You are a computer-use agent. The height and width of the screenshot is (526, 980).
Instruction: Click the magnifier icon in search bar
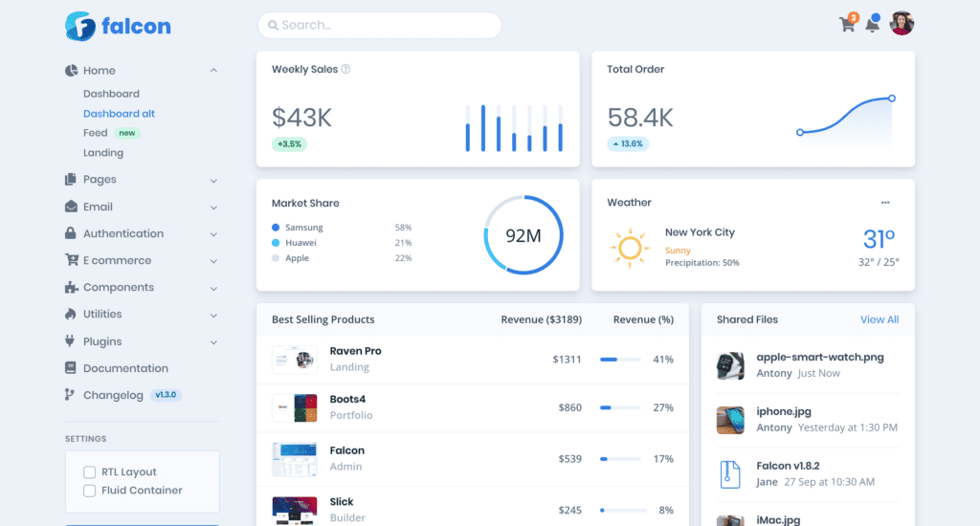273,26
